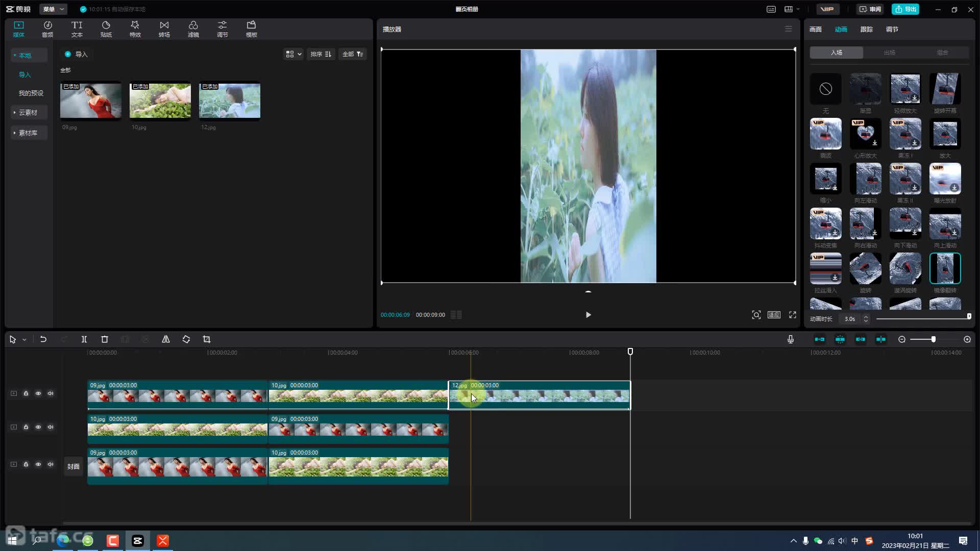Expand the 素材库 section
The image size is (980, 551).
pos(29,133)
